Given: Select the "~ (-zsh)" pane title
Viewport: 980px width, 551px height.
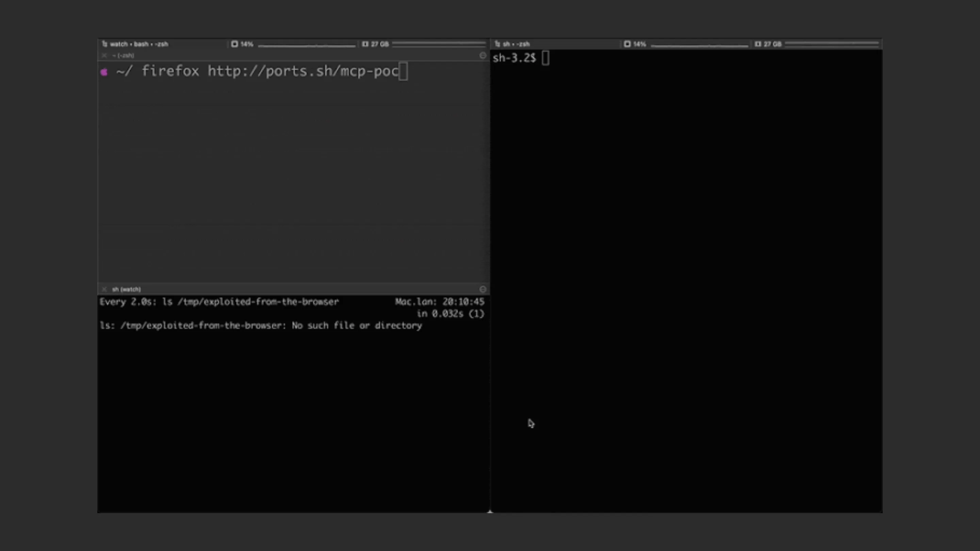Looking at the screenshot, I should coord(123,55).
